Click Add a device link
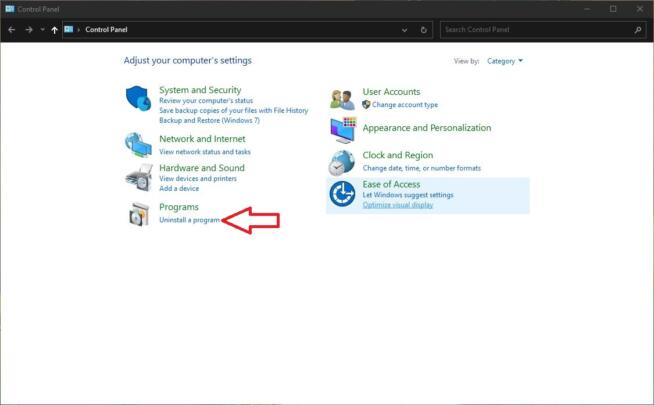The height and width of the screenshot is (405, 654). pyautogui.click(x=179, y=189)
